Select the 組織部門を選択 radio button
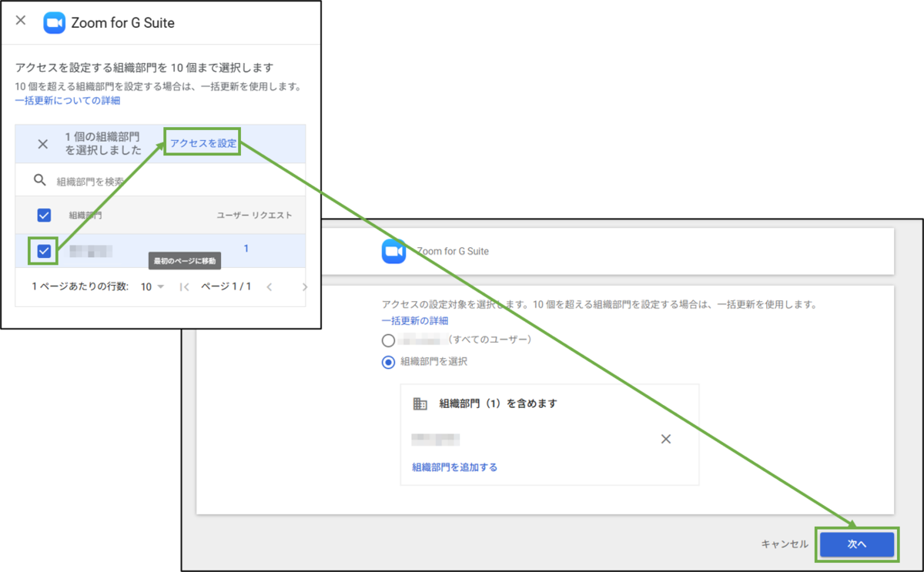This screenshot has height=572, width=924. pos(389,362)
